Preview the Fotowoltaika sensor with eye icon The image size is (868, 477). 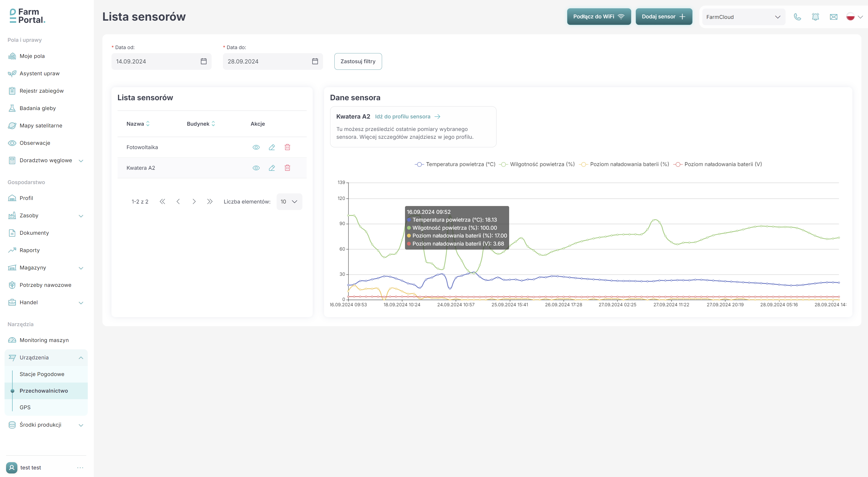[x=256, y=147]
